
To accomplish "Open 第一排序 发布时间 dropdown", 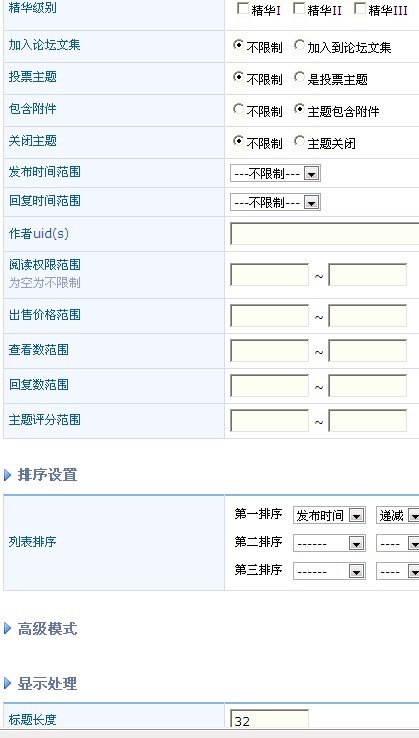I will coord(329,515).
